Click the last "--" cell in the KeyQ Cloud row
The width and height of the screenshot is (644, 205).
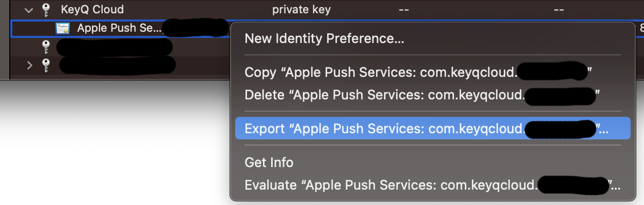click(560, 9)
